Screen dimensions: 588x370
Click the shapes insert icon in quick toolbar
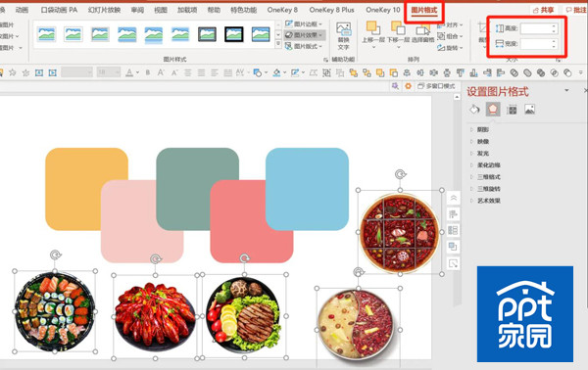point(257,72)
